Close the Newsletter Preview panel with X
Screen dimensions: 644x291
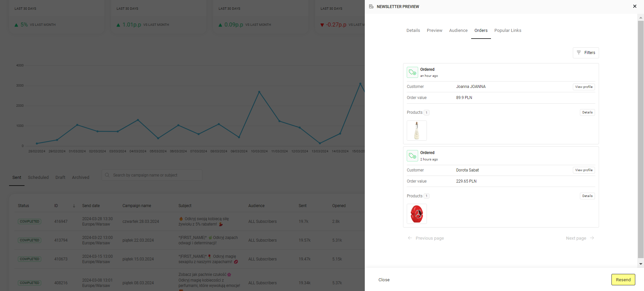tap(635, 6)
